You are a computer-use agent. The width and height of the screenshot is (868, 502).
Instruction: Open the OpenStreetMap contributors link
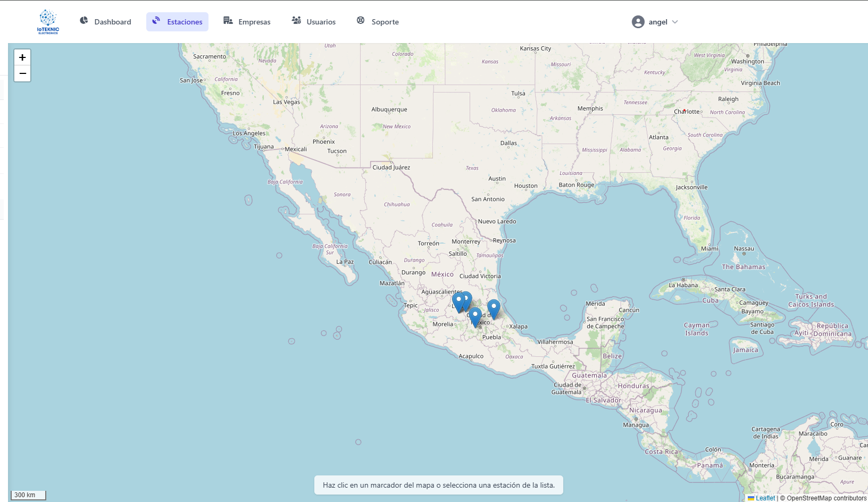[x=827, y=498]
